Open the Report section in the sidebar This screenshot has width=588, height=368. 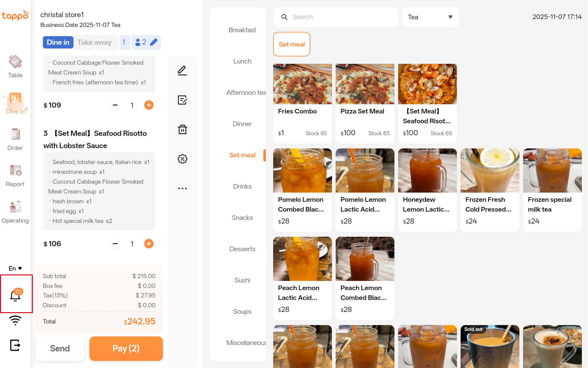pyautogui.click(x=15, y=176)
